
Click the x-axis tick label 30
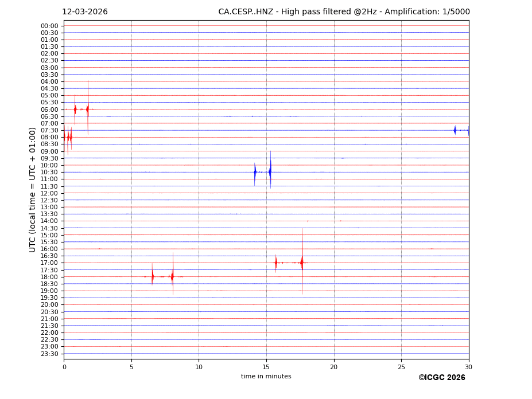click(x=468, y=367)
